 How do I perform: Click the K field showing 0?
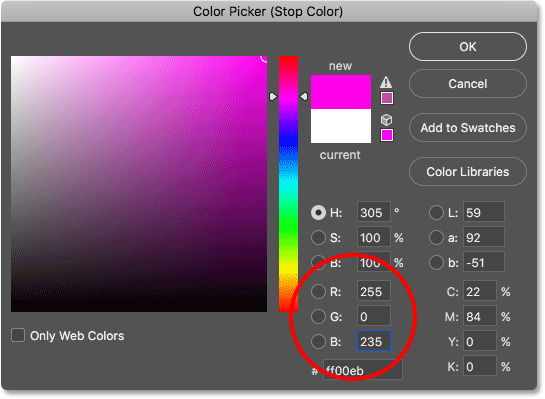coord(480,366)
